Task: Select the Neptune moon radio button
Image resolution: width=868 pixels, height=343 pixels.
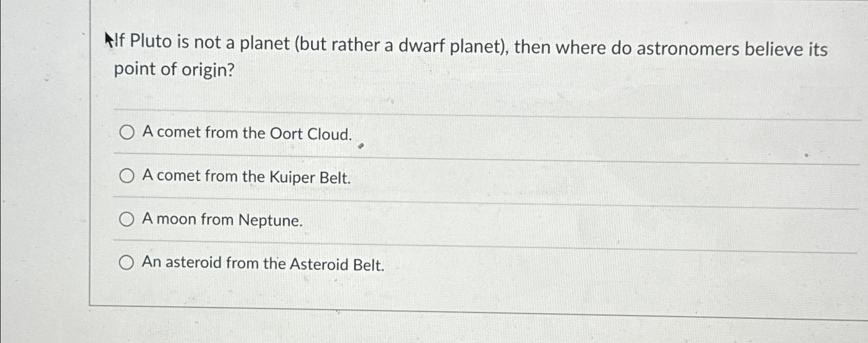Action: pos(127,219)
